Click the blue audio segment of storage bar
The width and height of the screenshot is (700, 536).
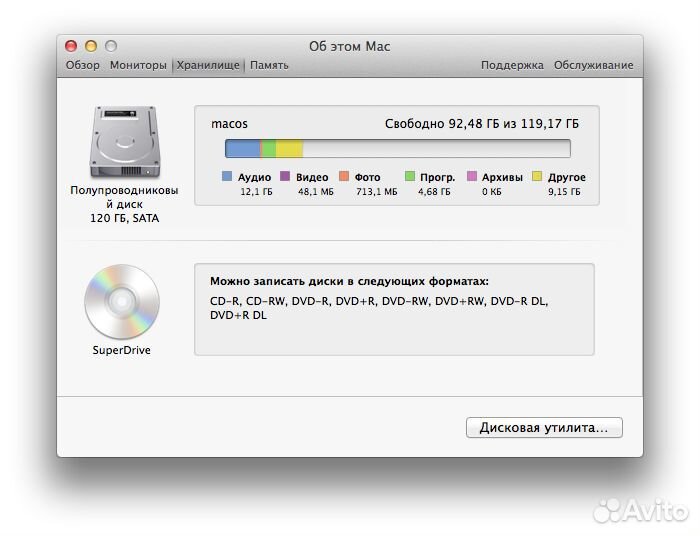click(x=243, y=149)
